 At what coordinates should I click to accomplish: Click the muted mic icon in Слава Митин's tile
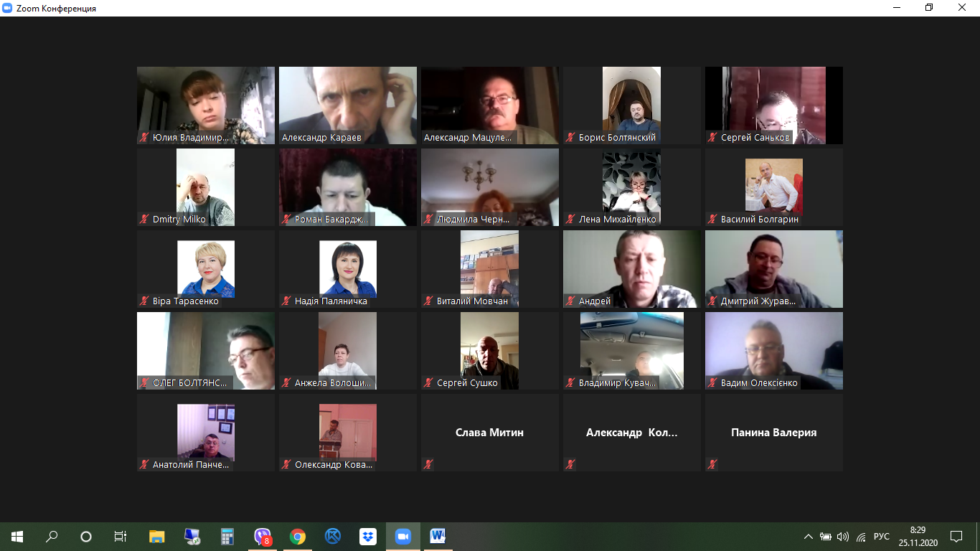pos(428,465)
